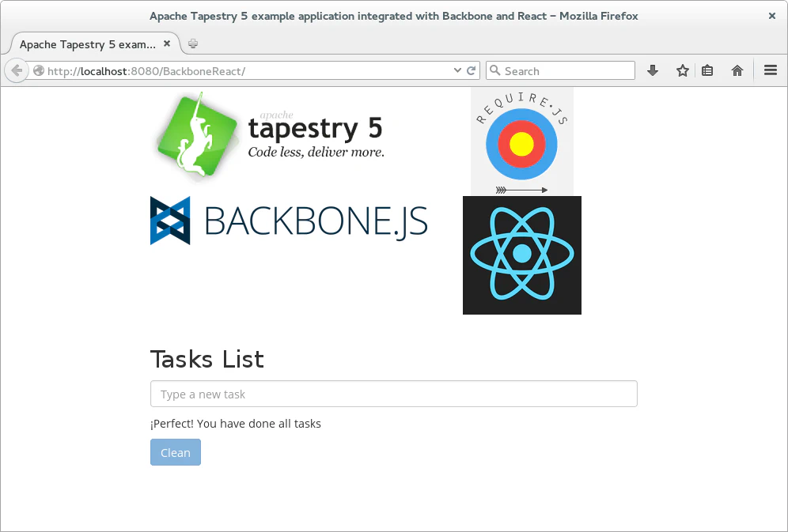788x532 pixels.
Task: Expand the URL history dropdown arrow
Action: pos(457,70)
